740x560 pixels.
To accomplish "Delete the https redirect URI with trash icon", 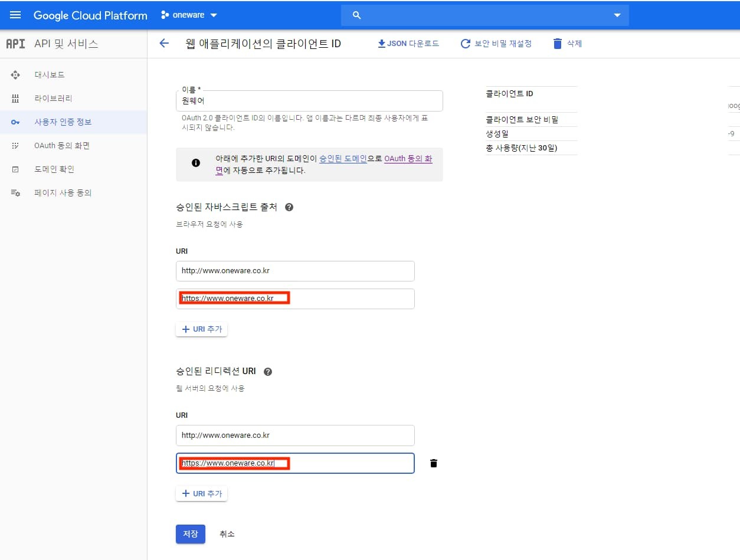I will (x=434, y=463).
